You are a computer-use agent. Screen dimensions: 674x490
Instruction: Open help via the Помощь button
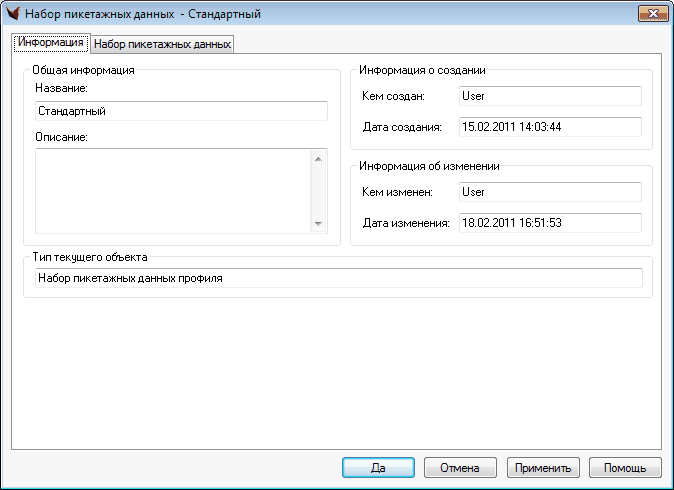[x=625, y=467]
